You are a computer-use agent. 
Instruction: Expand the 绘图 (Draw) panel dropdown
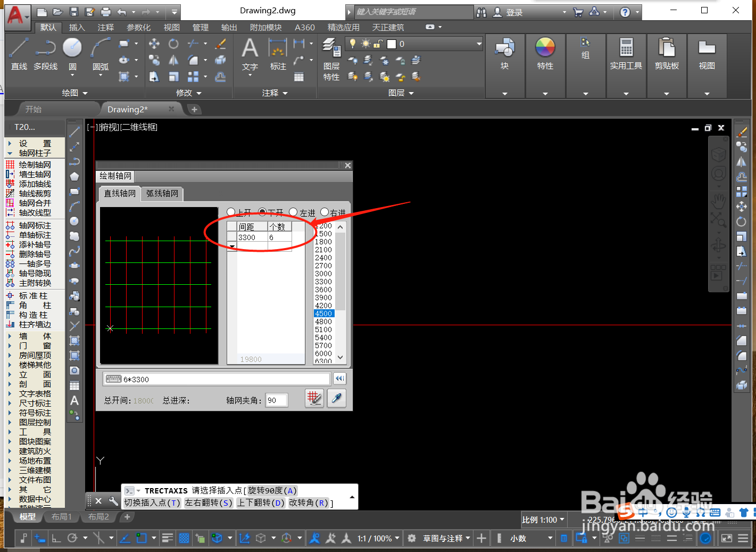point(74,93)
